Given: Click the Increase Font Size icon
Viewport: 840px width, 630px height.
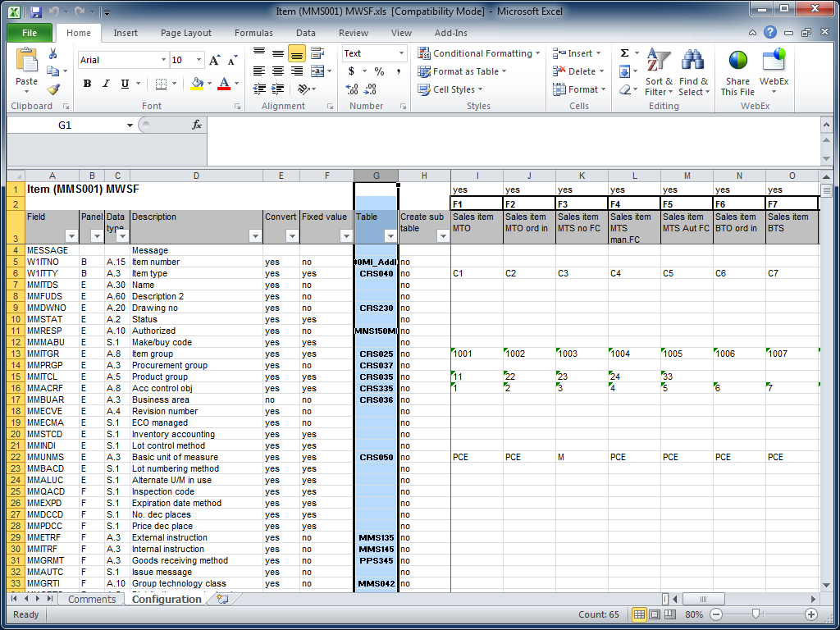Looking at the screenshot, I should click(214, 60).
